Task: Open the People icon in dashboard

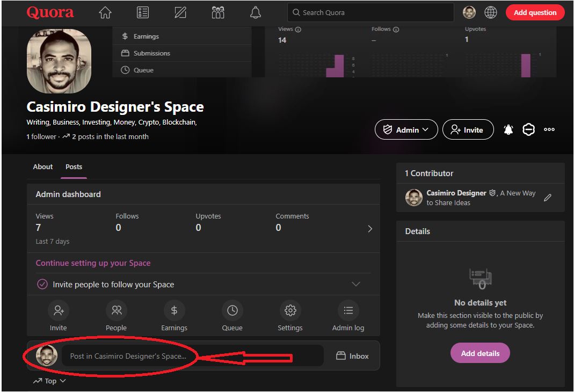Action: point(117,310)
